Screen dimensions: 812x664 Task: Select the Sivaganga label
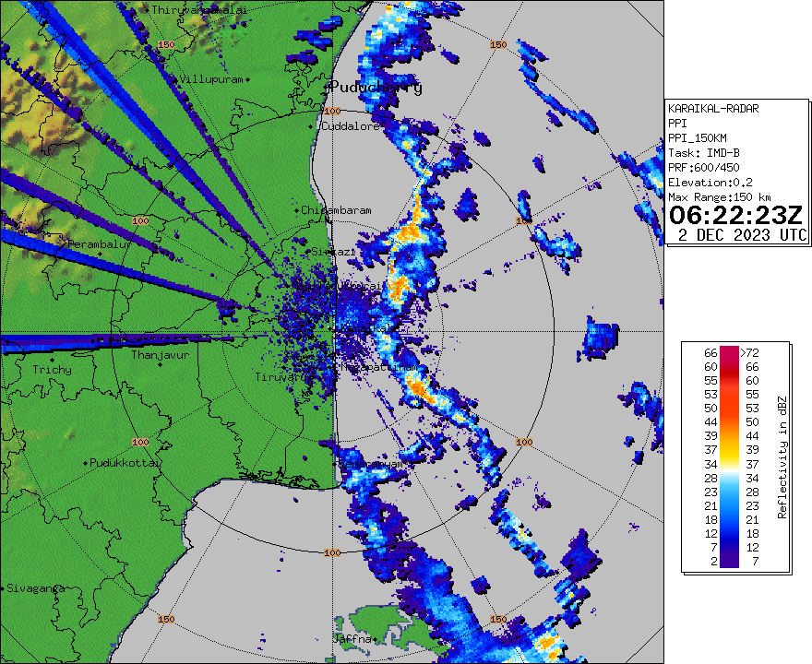pos(36,588)
